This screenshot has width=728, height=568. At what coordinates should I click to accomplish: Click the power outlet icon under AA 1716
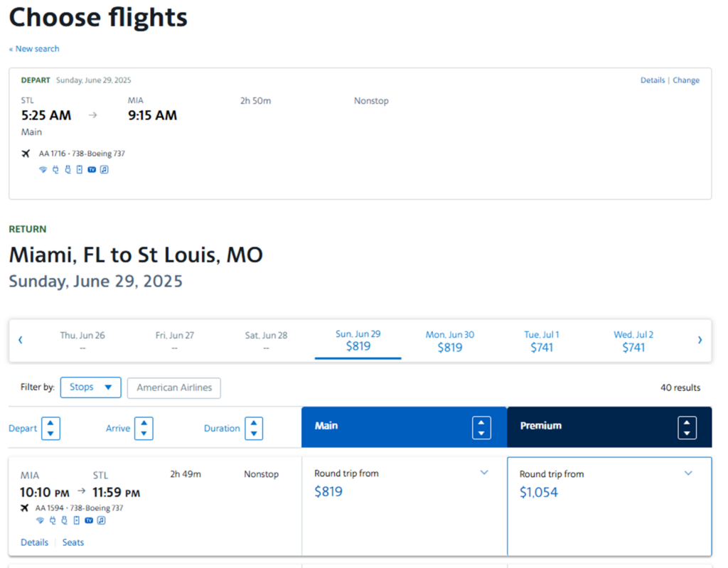(55, 169)
